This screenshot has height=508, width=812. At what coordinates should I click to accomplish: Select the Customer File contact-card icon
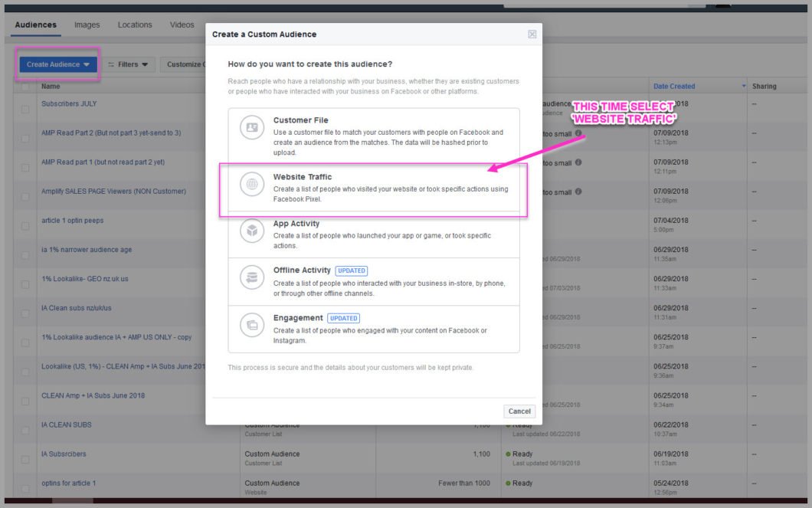252,127
